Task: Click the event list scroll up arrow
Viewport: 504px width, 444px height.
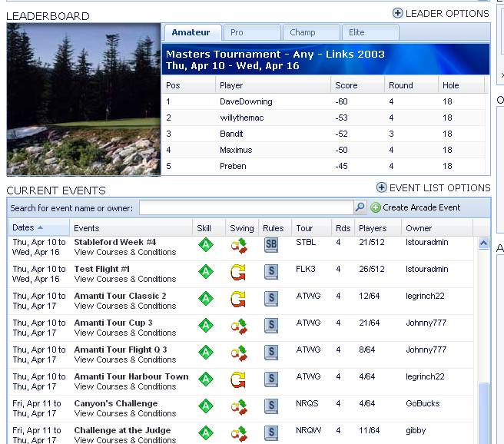Action: point(483,244)
